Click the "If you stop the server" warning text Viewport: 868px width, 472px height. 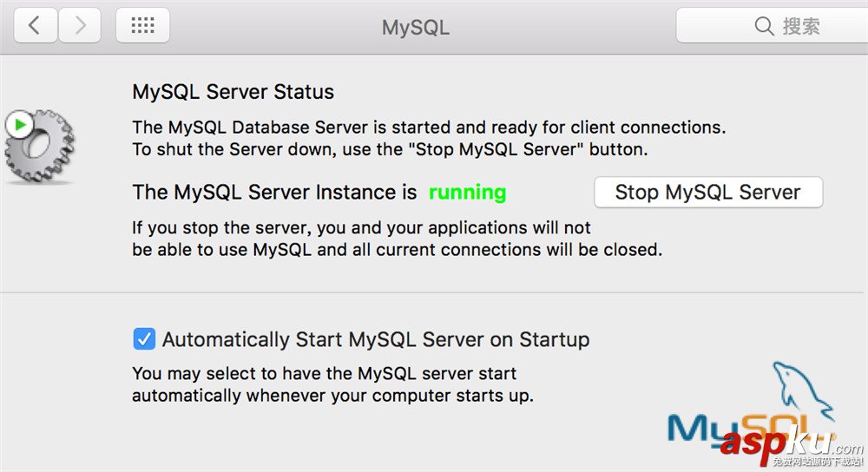(x=361, y=228)
